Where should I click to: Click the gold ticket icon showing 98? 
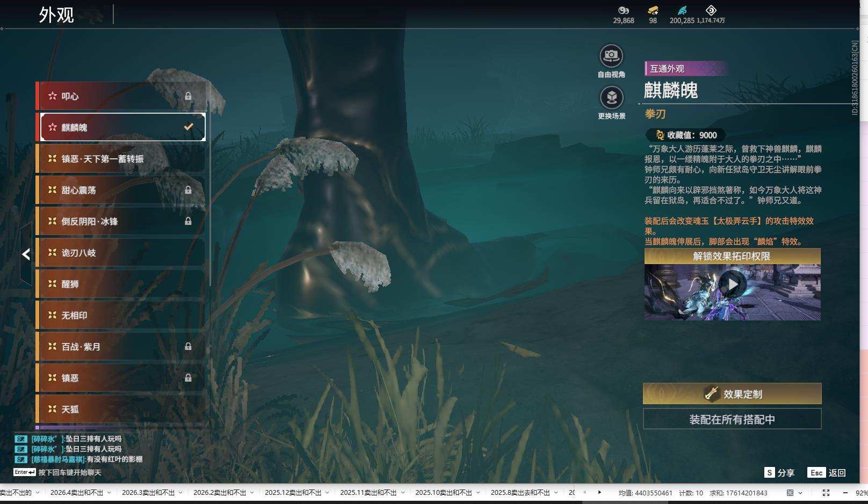pyautogui.click(x=653, y=10)
